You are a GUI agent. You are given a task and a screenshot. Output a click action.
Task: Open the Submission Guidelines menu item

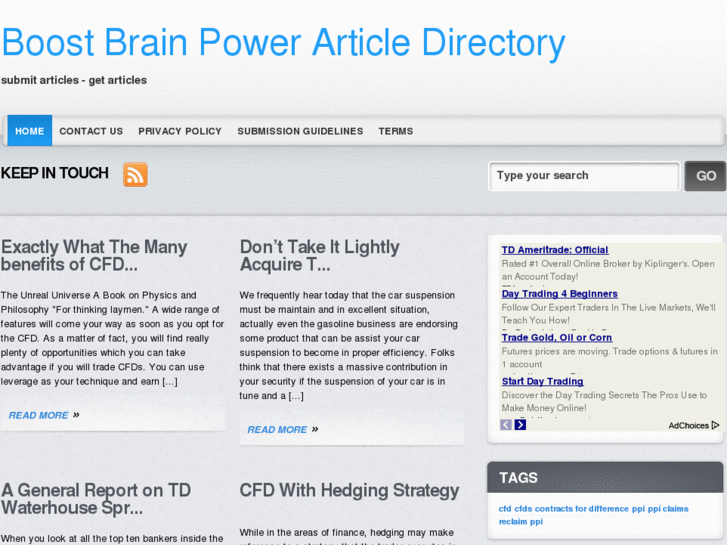coord(300,131)
